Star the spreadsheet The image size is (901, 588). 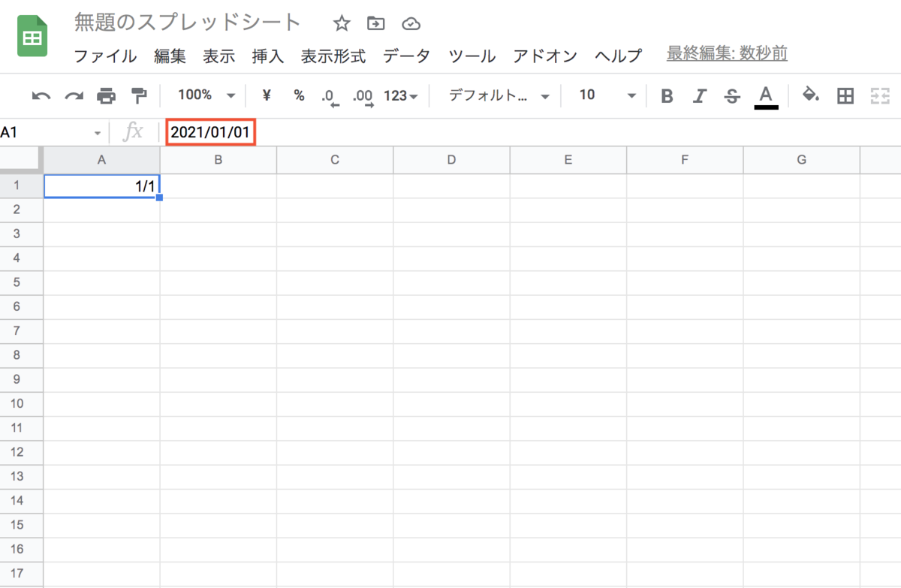(342, 23)
